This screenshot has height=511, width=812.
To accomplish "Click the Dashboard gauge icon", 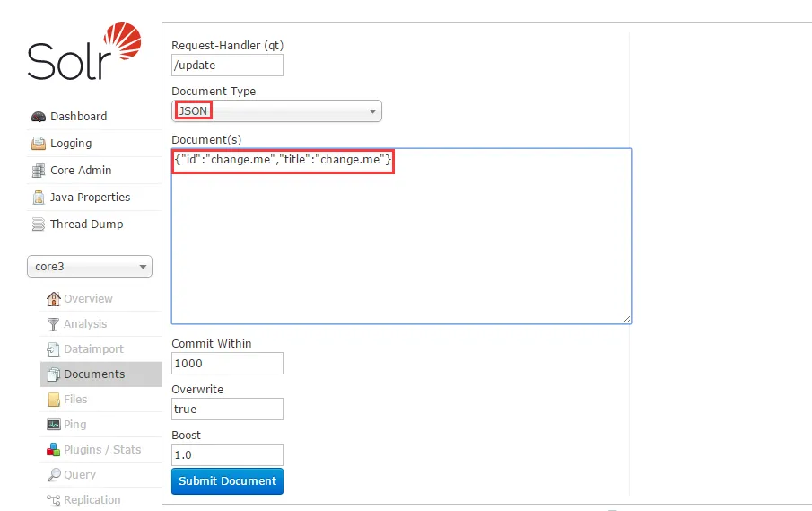I will click(x=39, y=117).
